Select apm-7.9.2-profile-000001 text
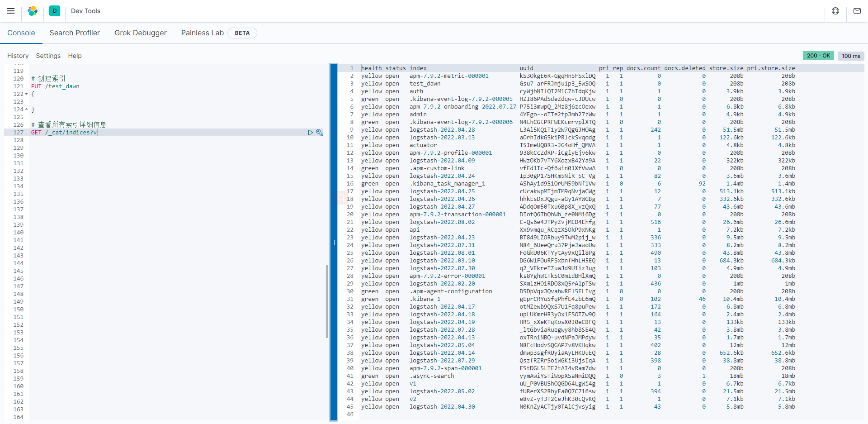This screenshot has width=868, height=424. (x=451, y=153)
